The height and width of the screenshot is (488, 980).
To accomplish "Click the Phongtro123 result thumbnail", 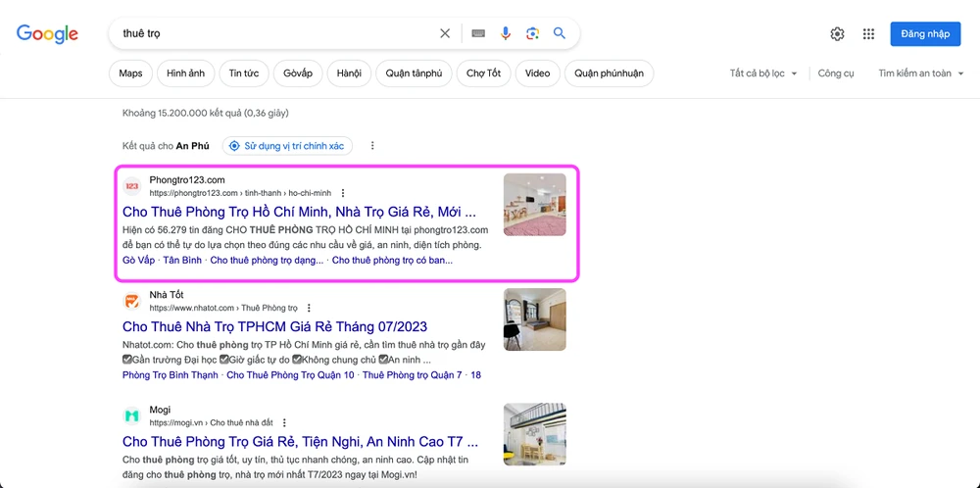I will click(535, 205).
